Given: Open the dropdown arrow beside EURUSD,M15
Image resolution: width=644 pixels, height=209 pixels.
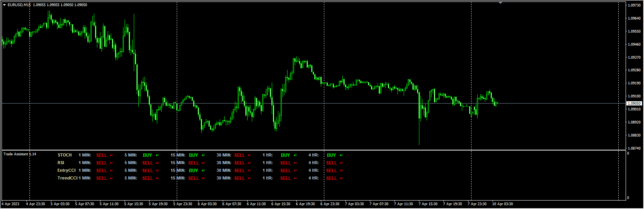Looking at the screenshot, I should coord(4,5).
